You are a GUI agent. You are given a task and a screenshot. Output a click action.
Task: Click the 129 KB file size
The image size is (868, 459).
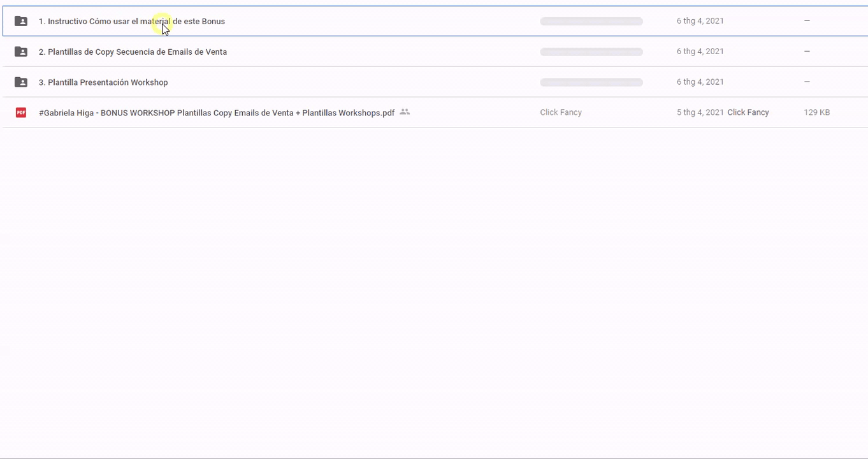click(x=816, y=112)
